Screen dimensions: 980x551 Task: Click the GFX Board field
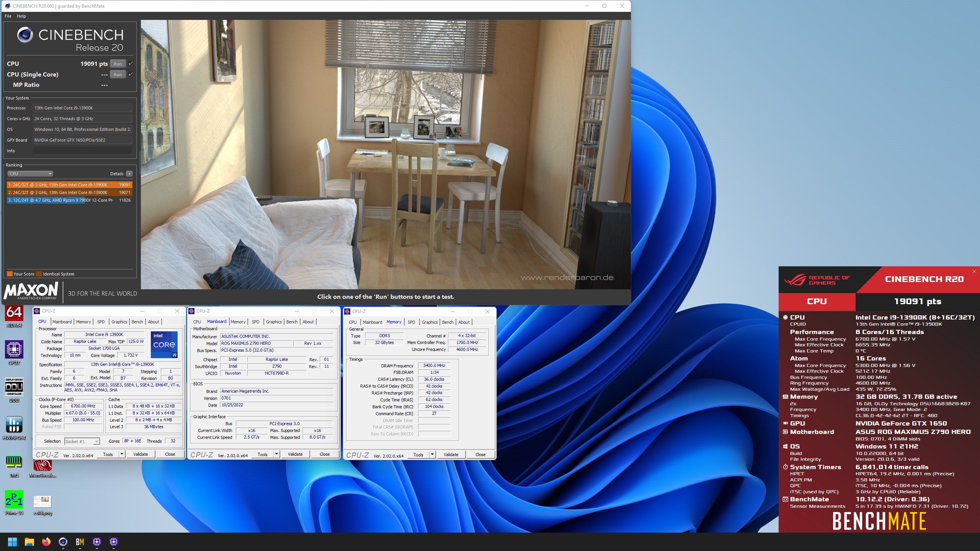pyautogui.click(x=82, y=140)
